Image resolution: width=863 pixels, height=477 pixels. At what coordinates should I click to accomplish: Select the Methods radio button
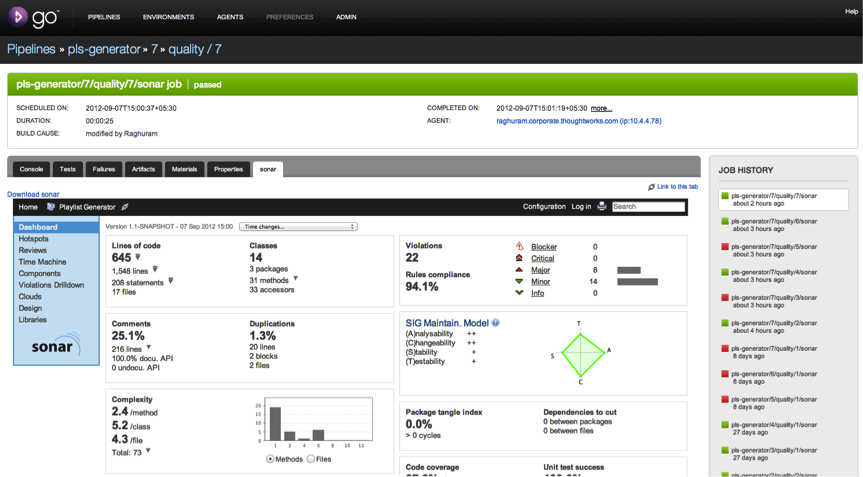[x=271, y=459]
